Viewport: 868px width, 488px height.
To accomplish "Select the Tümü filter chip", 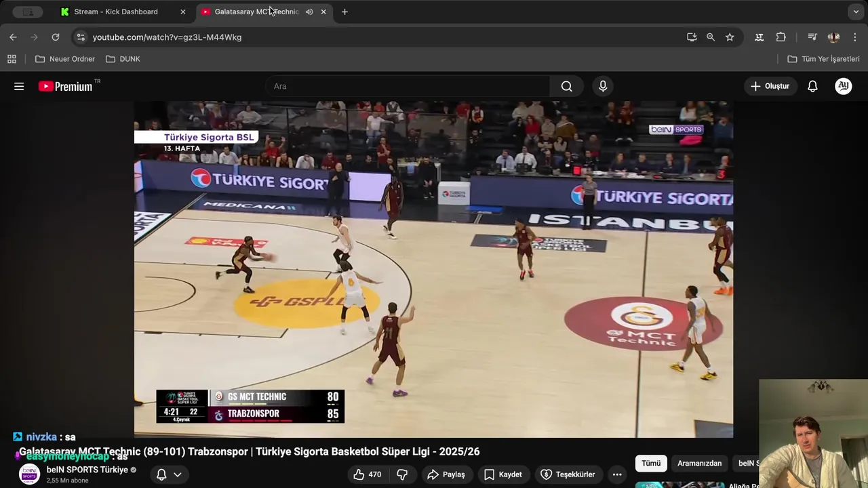I will (x=651, y=463).
